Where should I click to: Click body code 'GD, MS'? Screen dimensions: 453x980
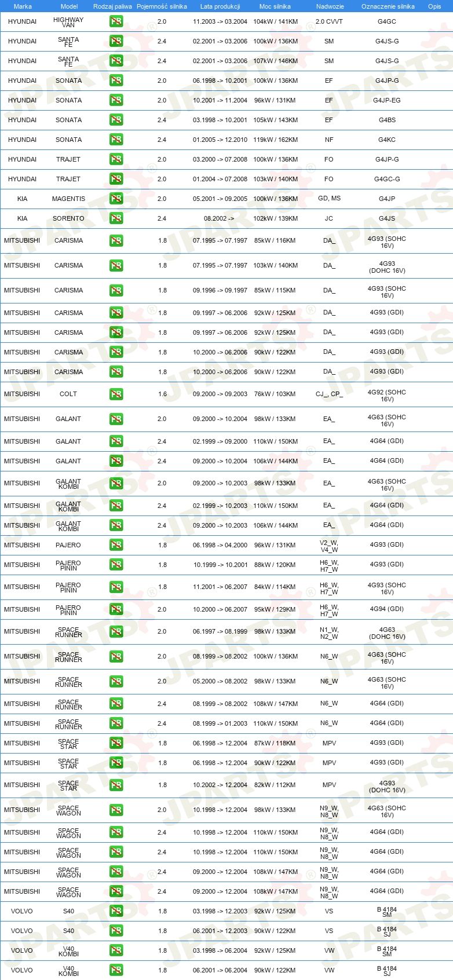(329, 198)
